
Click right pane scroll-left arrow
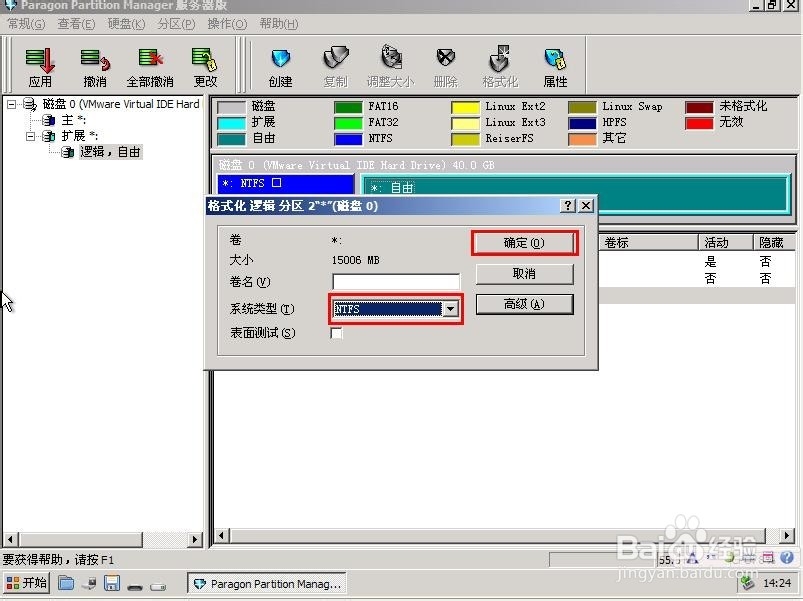coord(221,535)
